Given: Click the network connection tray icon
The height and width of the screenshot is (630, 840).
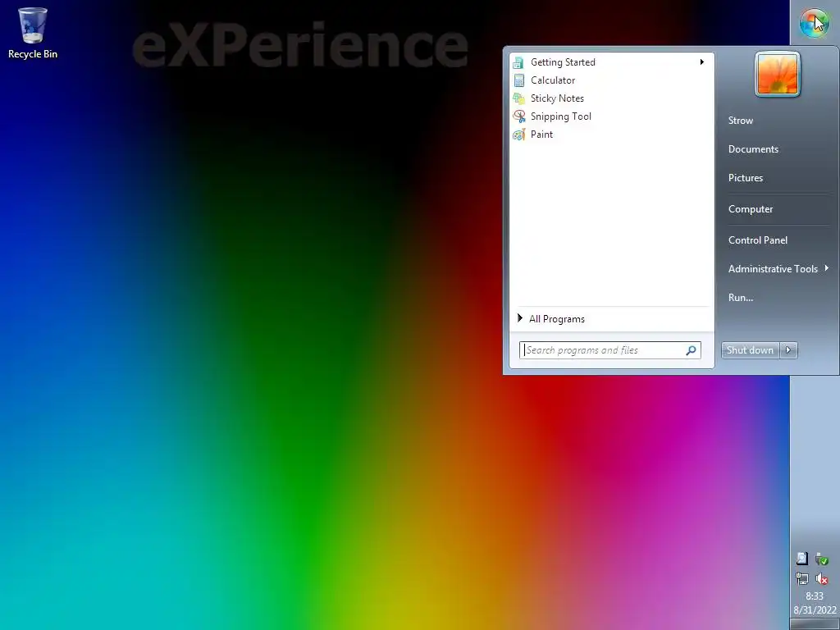Looking at the screenshot, I should click(x=802, y=578).
